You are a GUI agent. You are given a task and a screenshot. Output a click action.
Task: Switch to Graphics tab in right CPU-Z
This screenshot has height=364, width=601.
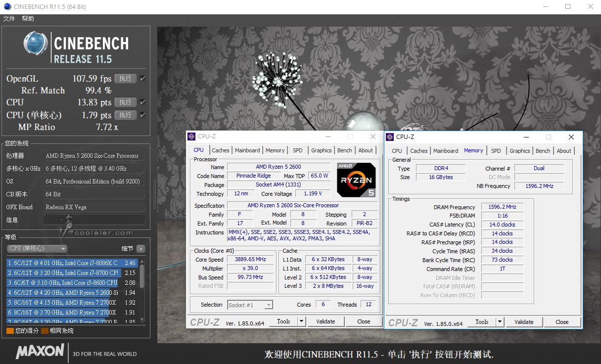[x=520, y=151]
